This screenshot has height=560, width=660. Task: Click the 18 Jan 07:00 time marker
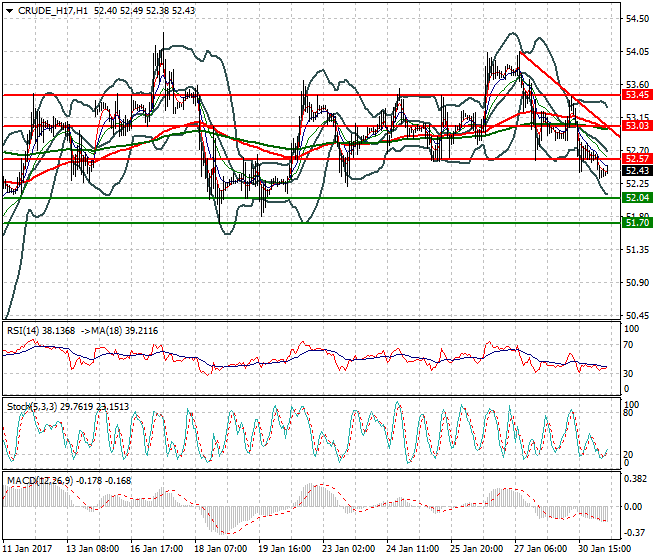(x=219, y=549)
